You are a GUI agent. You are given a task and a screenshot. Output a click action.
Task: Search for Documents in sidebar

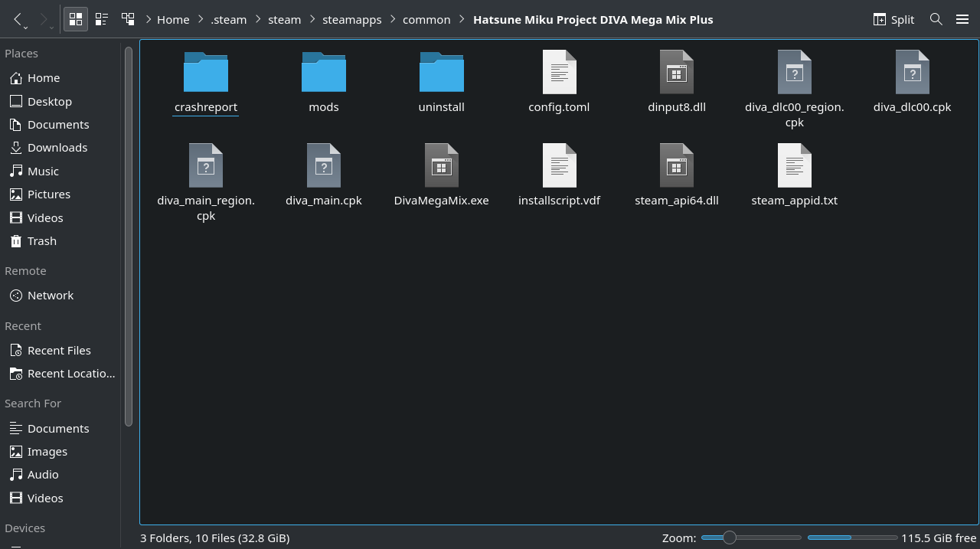(x=60, y=428)
